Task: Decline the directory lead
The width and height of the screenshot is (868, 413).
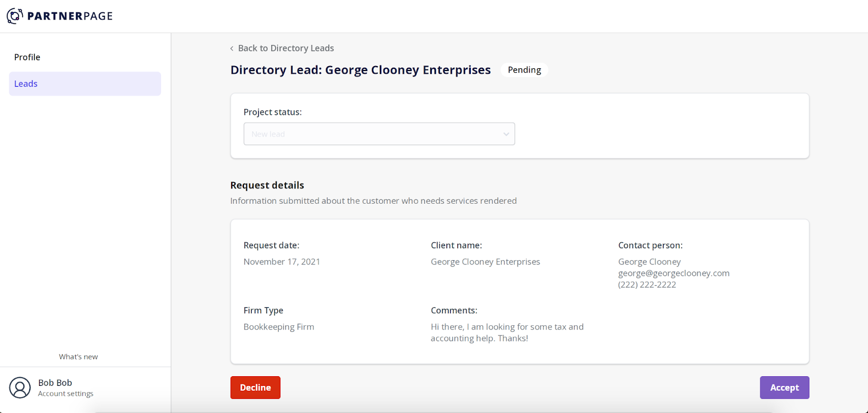Action: pos(256,388)
